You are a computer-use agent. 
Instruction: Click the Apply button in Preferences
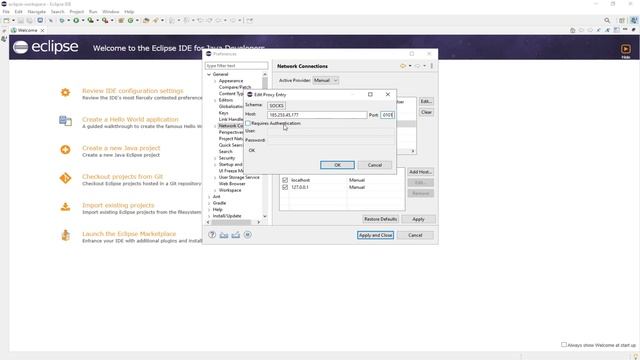(418, 219)
